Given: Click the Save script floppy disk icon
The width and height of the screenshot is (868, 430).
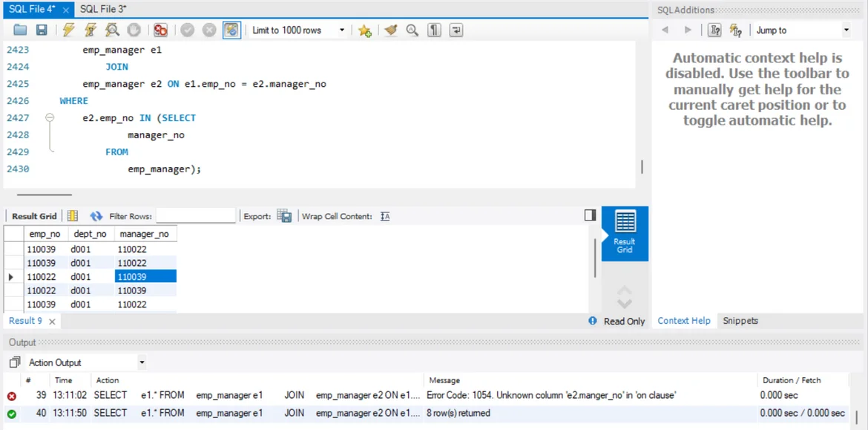Looking at the screenshot, I should (42, 30).
